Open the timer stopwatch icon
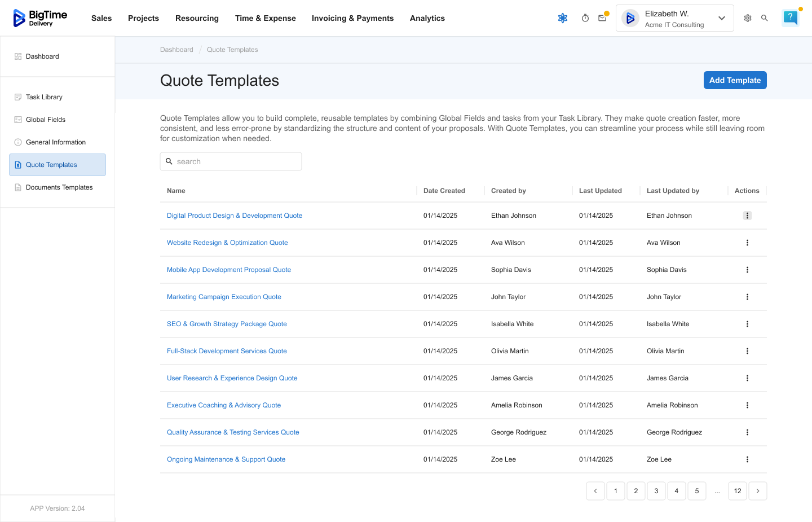Image resolution: width=812 pixels, height=522 pixels. 585,18
